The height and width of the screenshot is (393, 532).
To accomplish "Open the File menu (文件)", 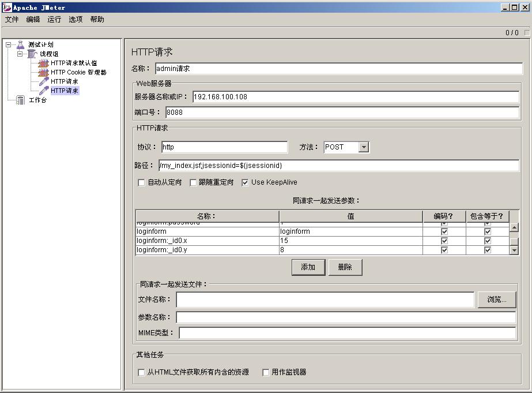I will coord(12,20).
